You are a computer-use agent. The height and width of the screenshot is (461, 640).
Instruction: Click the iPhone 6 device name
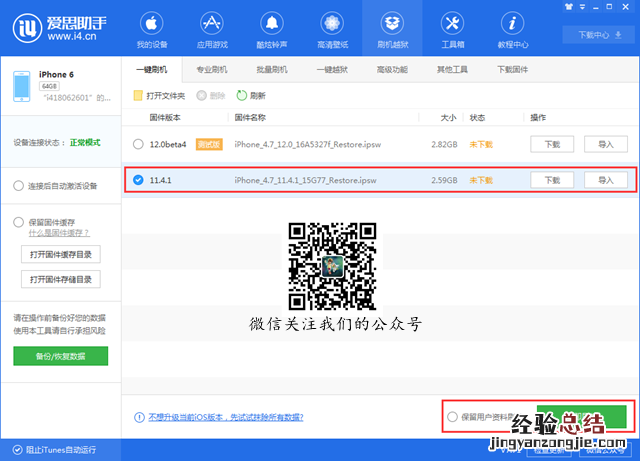tap(56, 74)
